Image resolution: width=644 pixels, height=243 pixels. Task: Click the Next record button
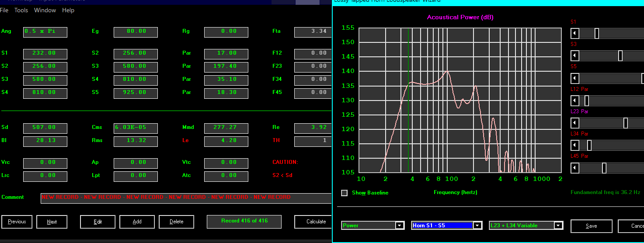click(x=52, y=222)
